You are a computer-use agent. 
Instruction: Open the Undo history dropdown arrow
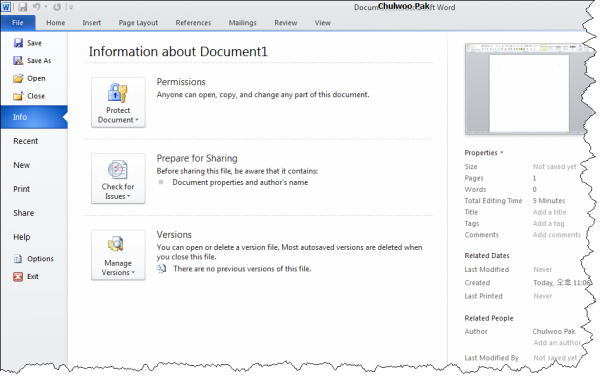(x=46, y=7)
